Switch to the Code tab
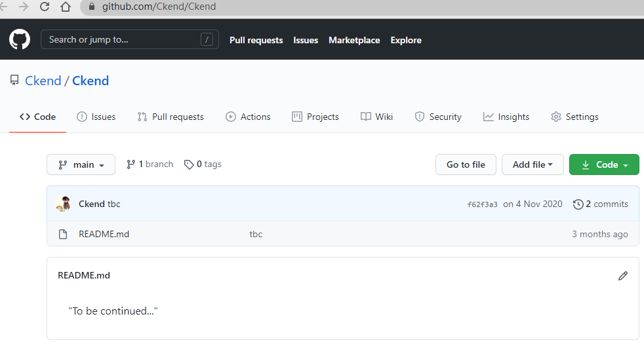 point(37,117)
